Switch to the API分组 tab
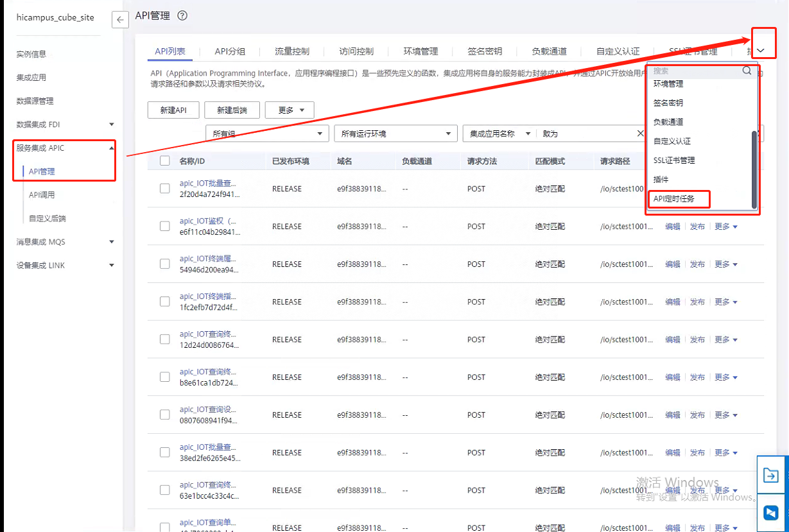Viewport: 789px width, 532px height. pos(230,51)
